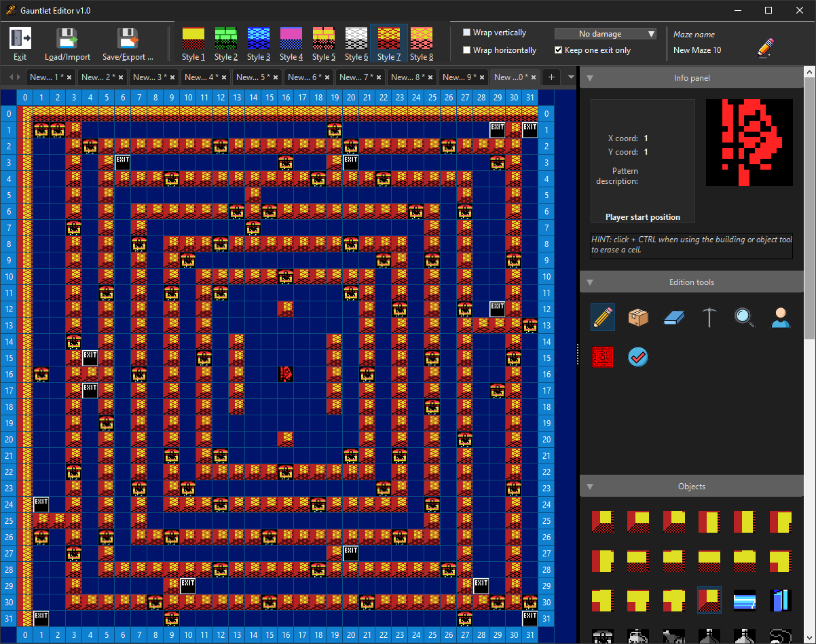Image resolution: width=816 pixels, height=644 pixels.
Task: Switch to the New... 9 tab
Action: (x=464, y=77)
